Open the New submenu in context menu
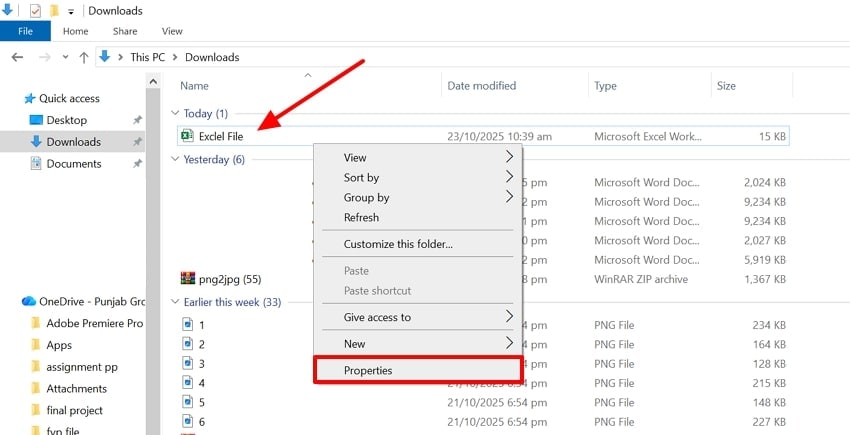The image size is (850, 435). coord(418,343)
